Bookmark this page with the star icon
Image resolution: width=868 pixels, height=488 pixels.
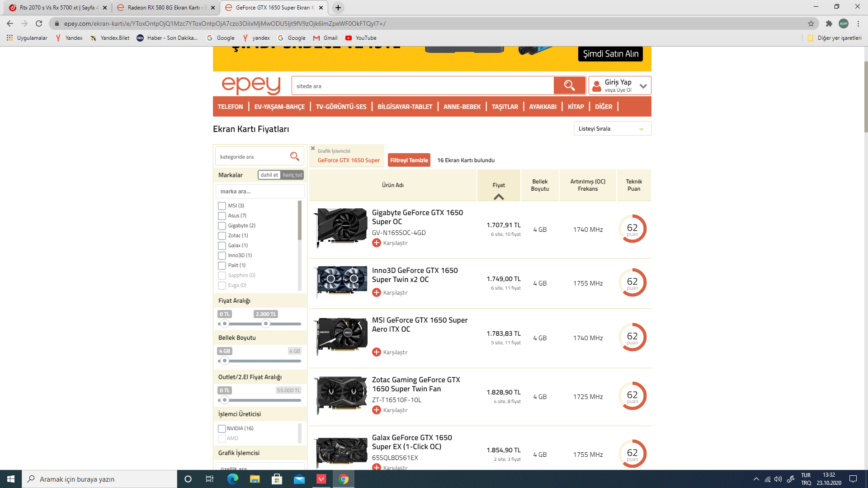click(x=811, y=23)
